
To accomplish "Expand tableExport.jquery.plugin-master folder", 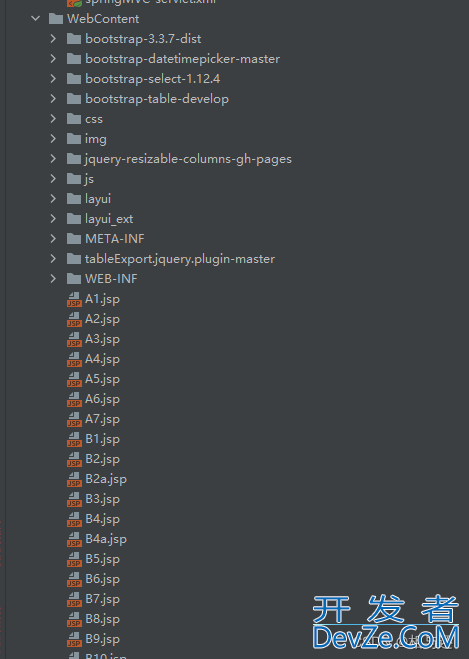I will [53, 258].
